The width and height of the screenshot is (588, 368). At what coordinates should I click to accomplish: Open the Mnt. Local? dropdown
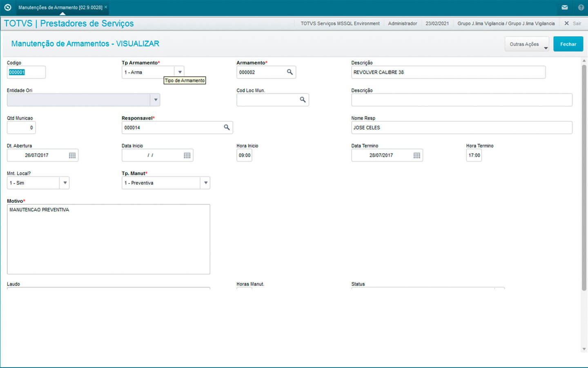(x=65, y=183)
